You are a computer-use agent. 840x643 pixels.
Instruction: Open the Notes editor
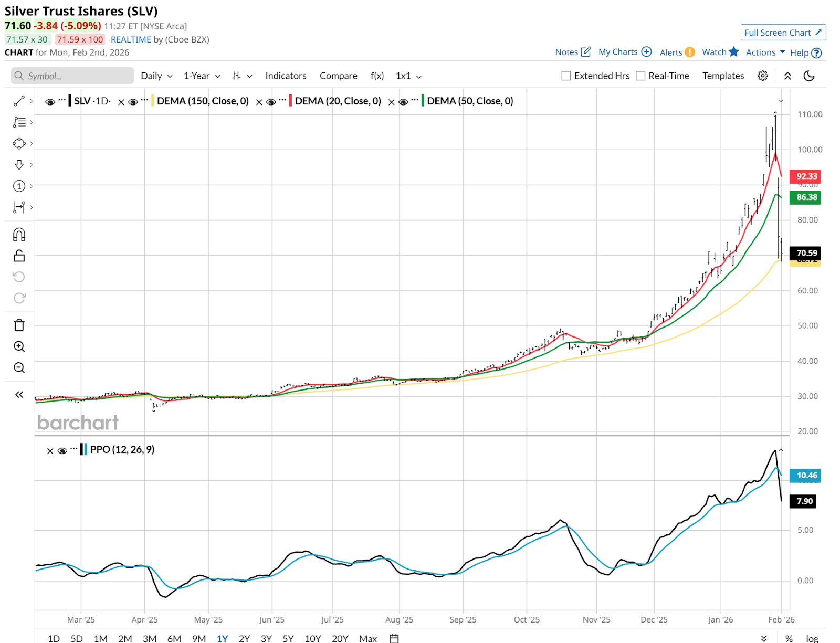pyautogui.click(x=573, y=52)
